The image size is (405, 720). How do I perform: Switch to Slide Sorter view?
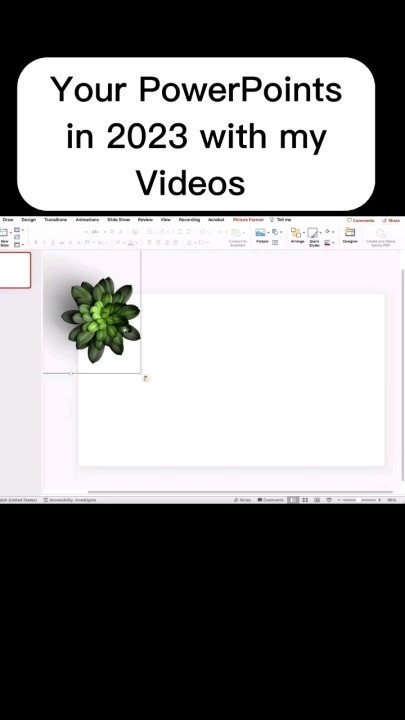305,500
